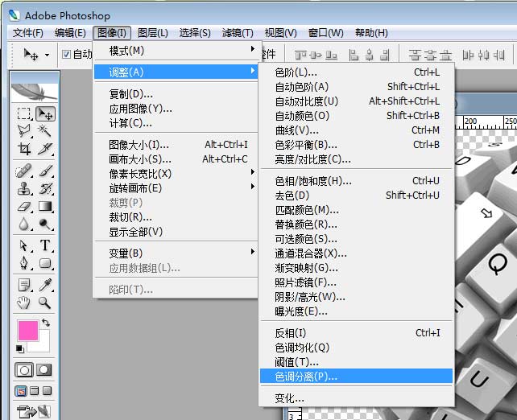Open 图像大小(I)... dialog
This screenshot has height=420, width=517.
click(176, 144)
